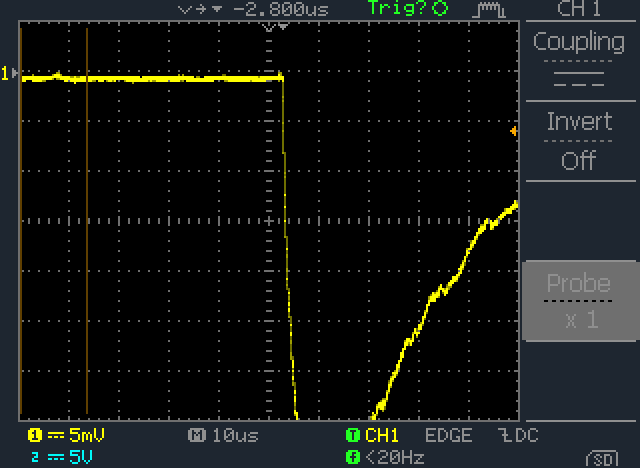Screen dimensions: 640x468
Task: Click the Trig? status indicator
Action: click(407, 8)
